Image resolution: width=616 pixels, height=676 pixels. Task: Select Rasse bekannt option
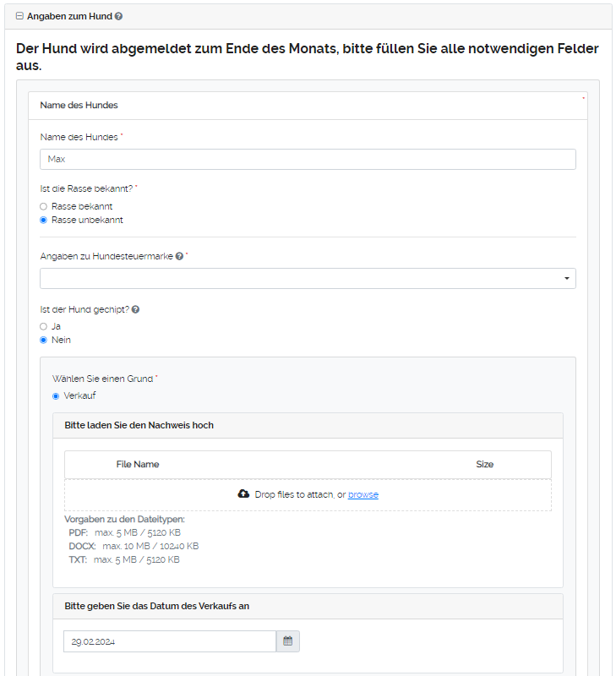pos(44,206)
